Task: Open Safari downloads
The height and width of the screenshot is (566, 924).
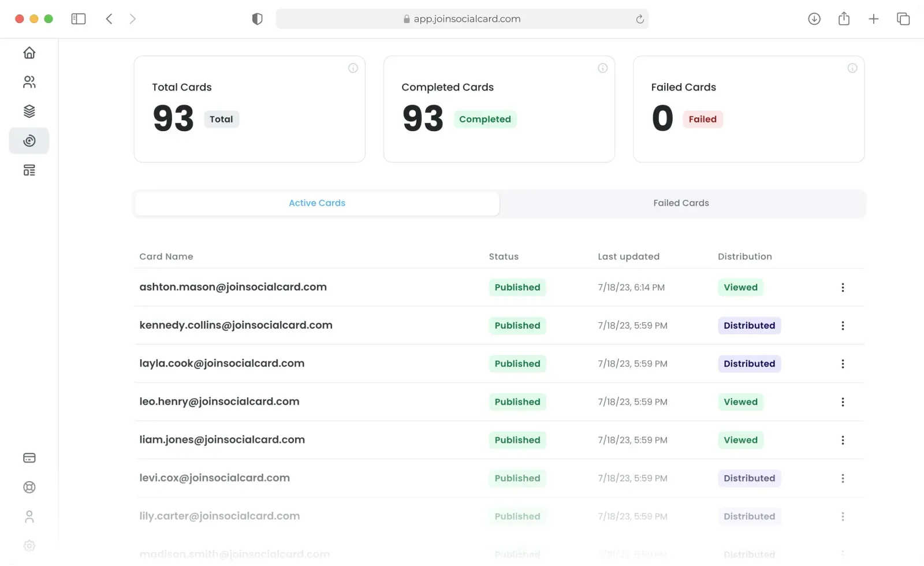Action: tap(814, 19)
